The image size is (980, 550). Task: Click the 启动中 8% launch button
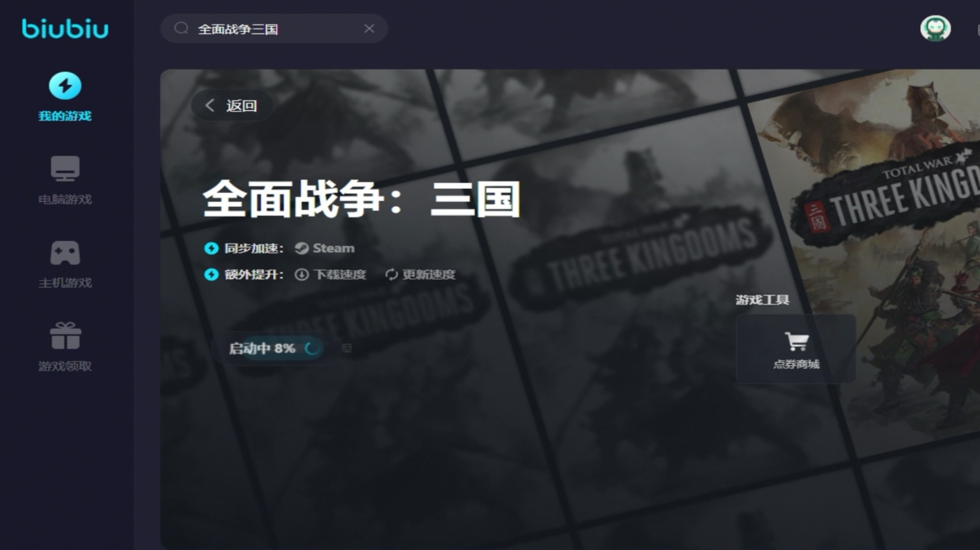[x=269, y=348]
